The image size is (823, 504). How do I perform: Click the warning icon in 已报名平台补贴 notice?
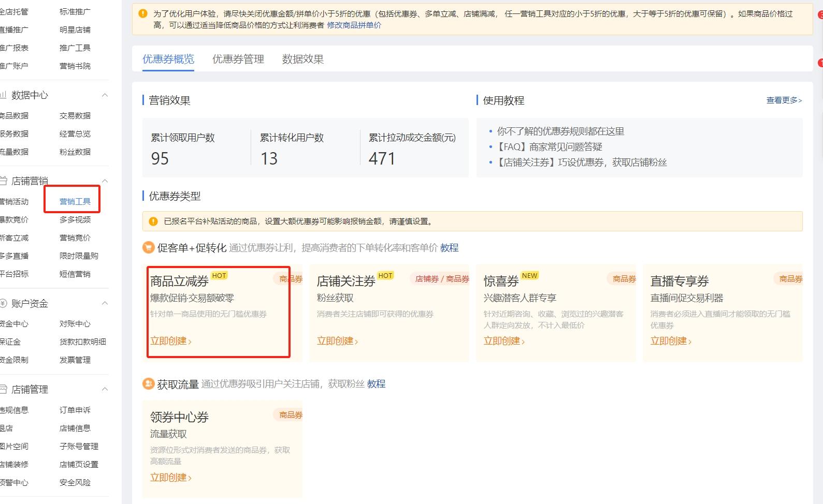153,221
